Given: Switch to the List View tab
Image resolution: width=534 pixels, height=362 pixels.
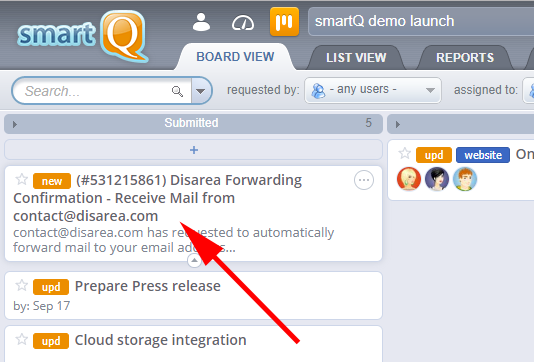Looking at the screenshot, I should pos(356,58).
